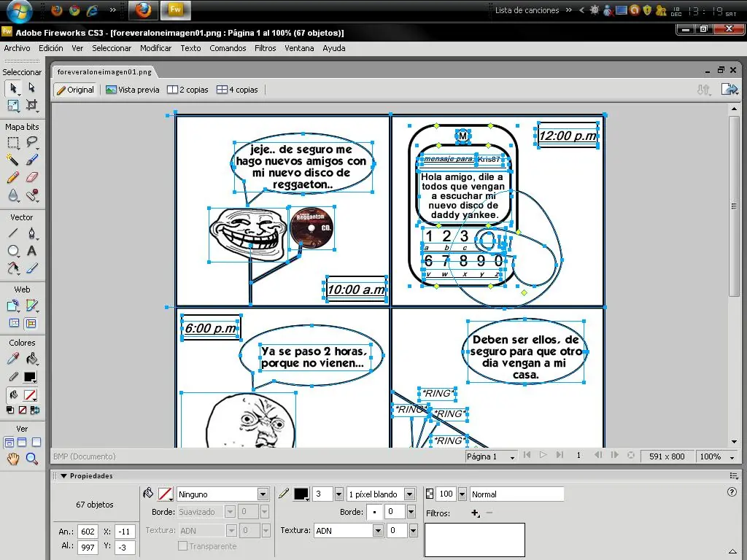Image resolution: width=747 pixels, height=560 pixels.
Task: Select the Hand tool
Action: [13, 459]
